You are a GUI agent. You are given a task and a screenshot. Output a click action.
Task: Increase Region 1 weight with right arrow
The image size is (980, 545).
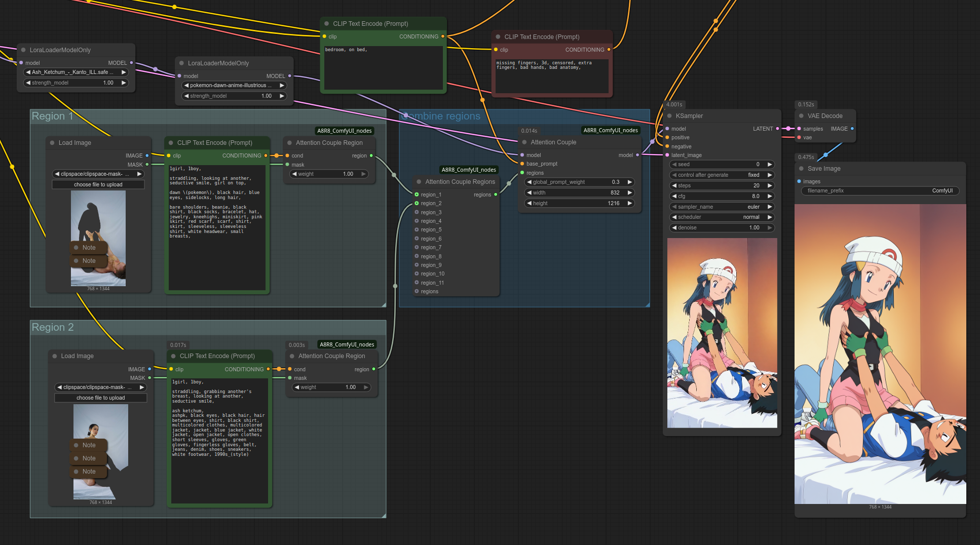click(x=363, y=174)
